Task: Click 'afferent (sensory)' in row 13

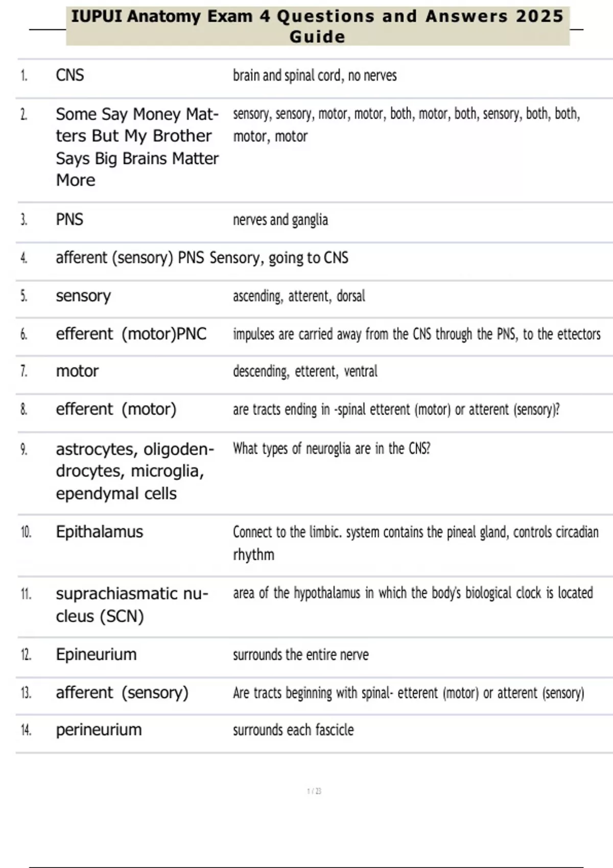Action: click(122, 693)
